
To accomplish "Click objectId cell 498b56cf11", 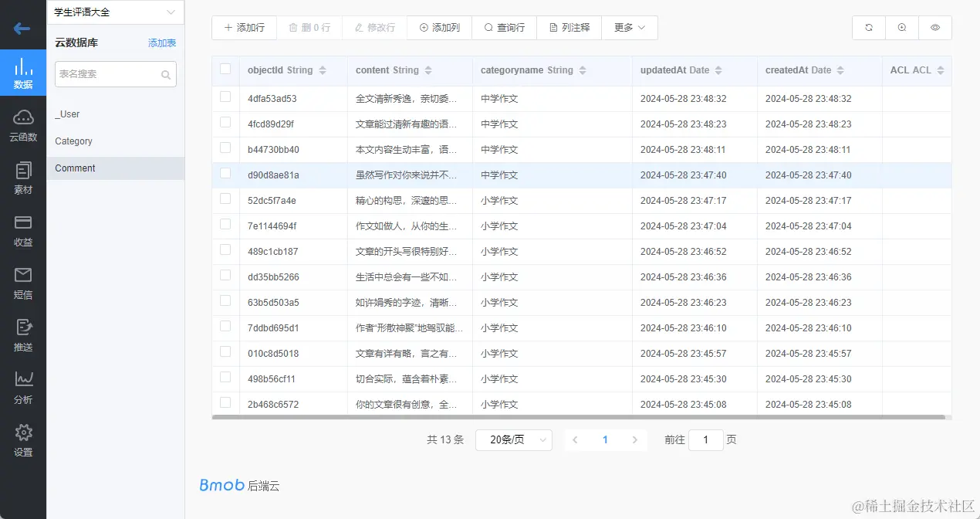I will (x=272, y=379).
